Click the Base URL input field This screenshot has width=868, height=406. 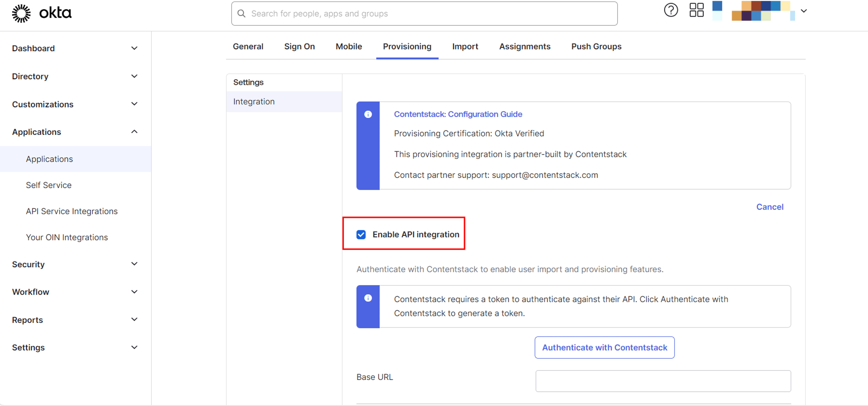coord(663,381)
